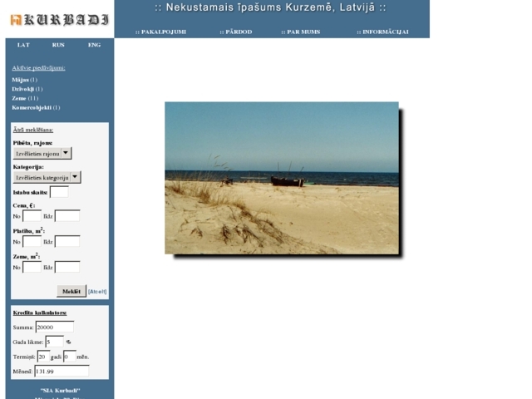Open the Dzīvokļi listings link
Screen dimensions: 532x399
click(23, 89)
